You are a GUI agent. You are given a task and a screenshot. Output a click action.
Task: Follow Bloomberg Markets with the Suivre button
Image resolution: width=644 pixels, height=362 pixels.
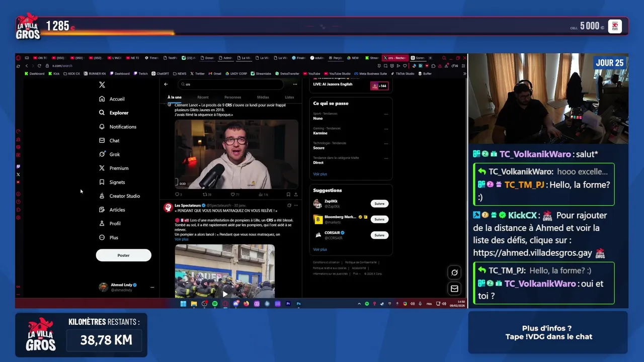click(x=379, y=219)
